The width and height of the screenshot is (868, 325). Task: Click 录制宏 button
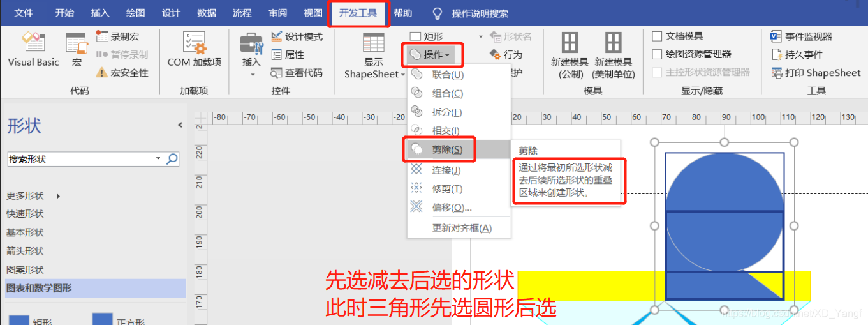point(118,36)
